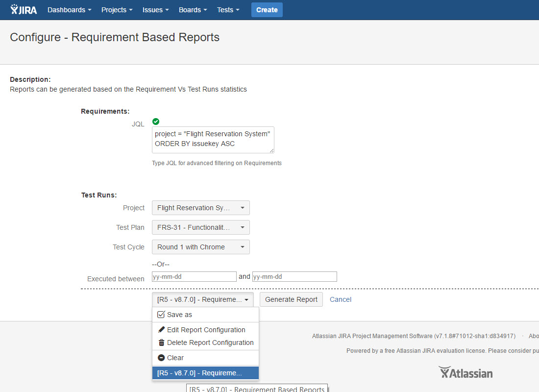This screenshot has width=539, height=392.
Task: Click the minus circle Clear icon
Action: coord(161,358)
